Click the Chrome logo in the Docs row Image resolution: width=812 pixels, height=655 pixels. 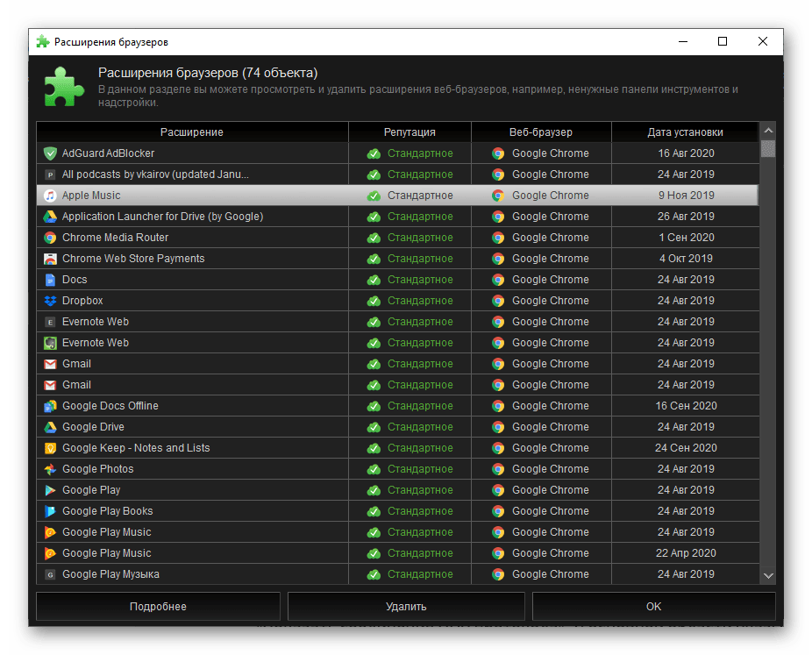498,280
